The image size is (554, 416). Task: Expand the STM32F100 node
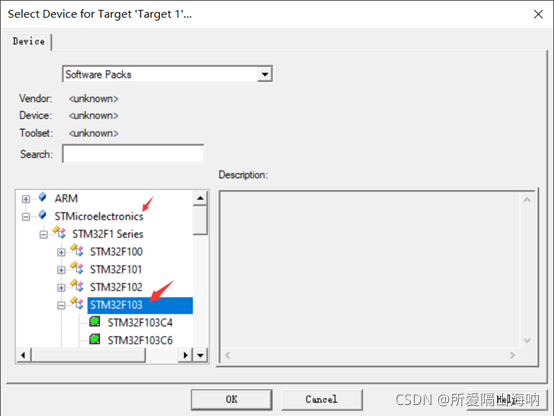pyautogui.click(x=61, y=252)
